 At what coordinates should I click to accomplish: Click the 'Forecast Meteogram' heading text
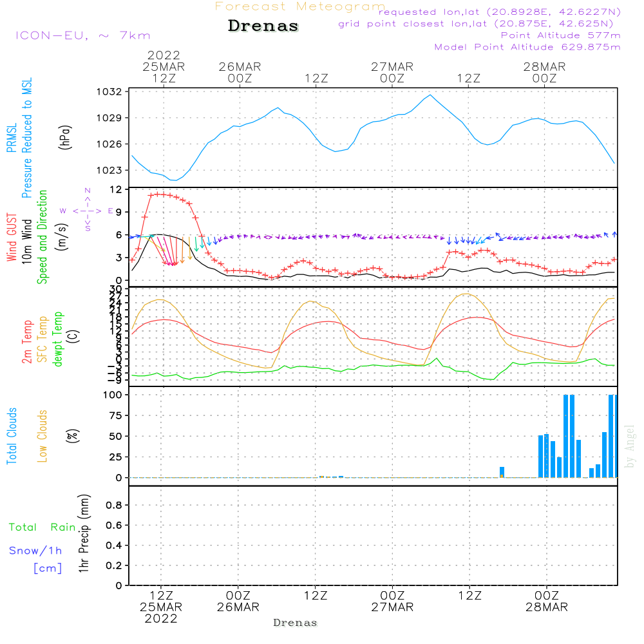300,6
